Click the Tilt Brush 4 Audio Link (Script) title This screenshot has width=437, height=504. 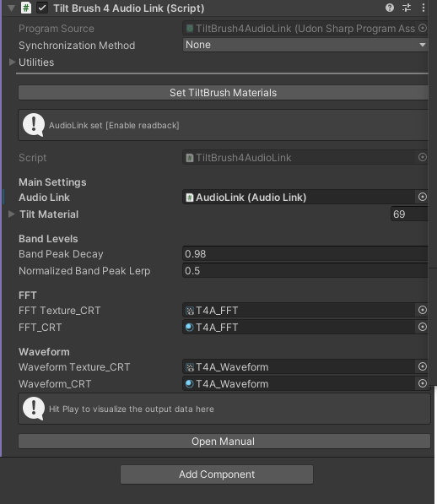129,8
